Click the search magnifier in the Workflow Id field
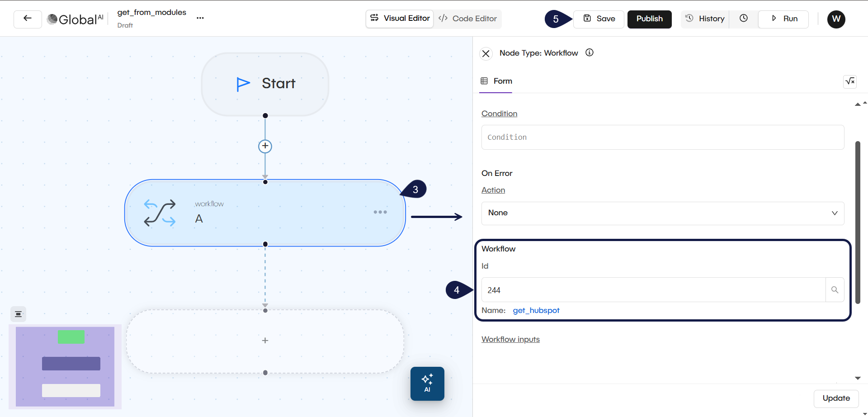This screenshot has height=417, width=868. (x=835, y=289)
